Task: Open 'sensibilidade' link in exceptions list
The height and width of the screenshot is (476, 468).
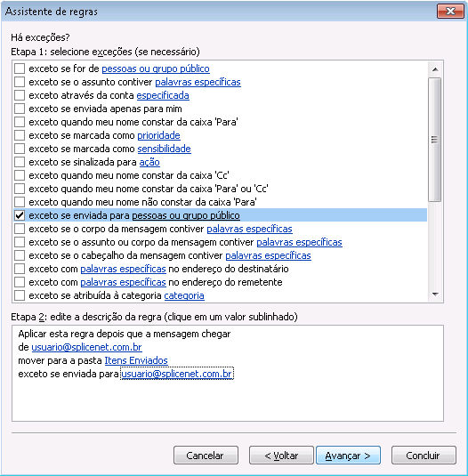Action: click(x=165, y=149)
